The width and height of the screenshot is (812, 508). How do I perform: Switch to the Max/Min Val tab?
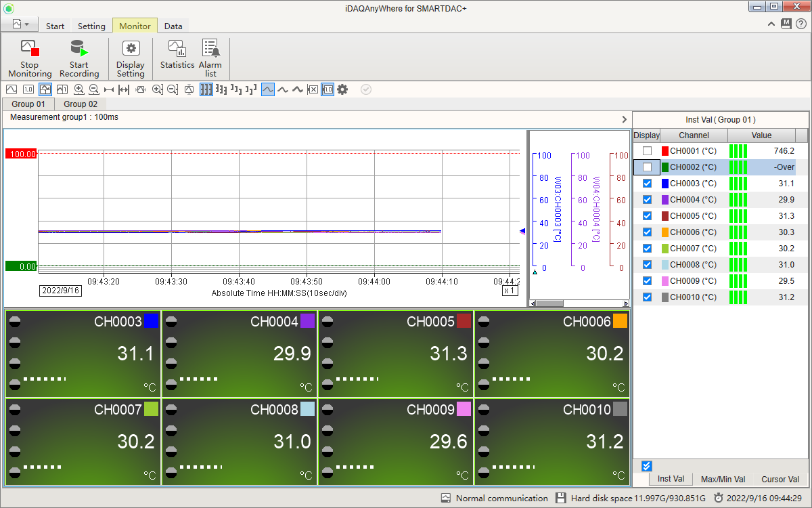coord(723,479)
